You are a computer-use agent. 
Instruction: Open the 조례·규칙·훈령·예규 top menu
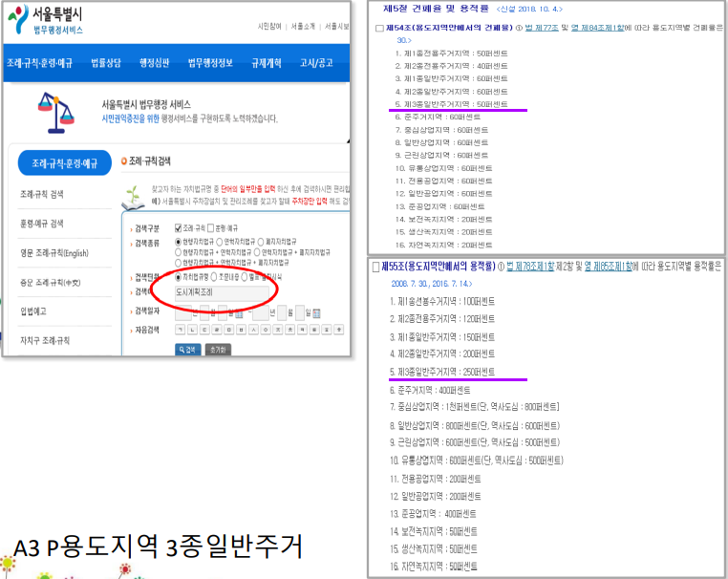(x=39, y=63)
